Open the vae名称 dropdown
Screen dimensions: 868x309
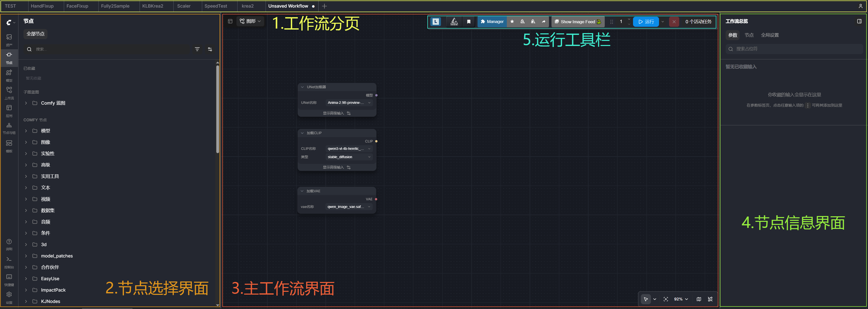pyautogui.click(x=349, y=207)
